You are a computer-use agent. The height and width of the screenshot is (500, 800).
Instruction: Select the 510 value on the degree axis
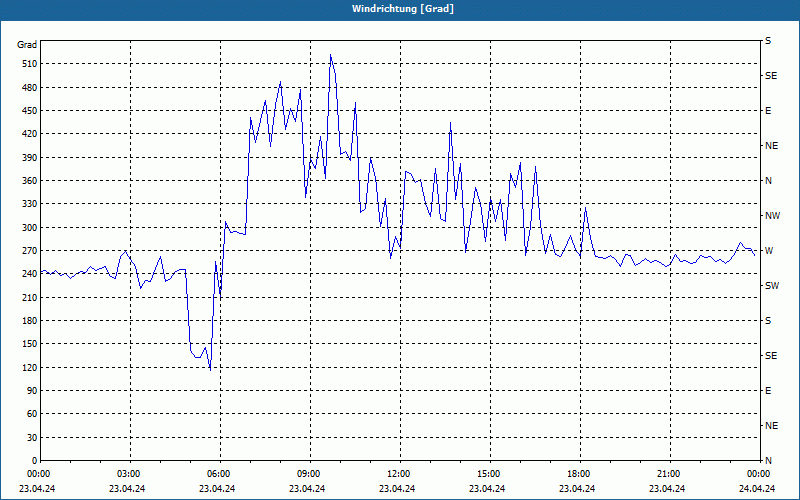[x=29, y=64]
